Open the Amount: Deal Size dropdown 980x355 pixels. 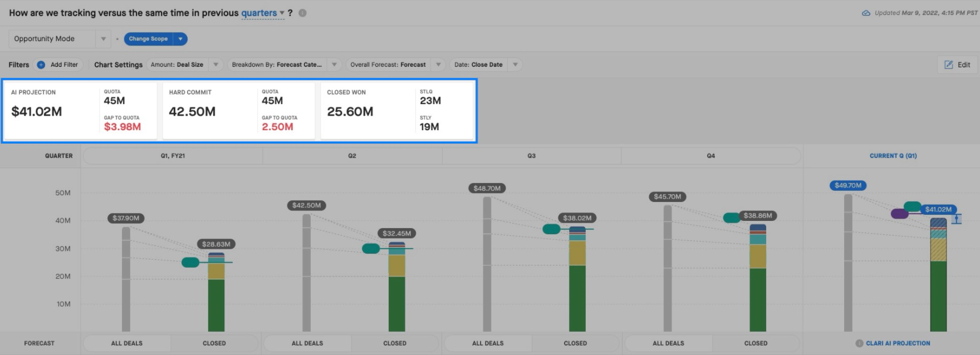pyautogui.click(x=185, y=65)
